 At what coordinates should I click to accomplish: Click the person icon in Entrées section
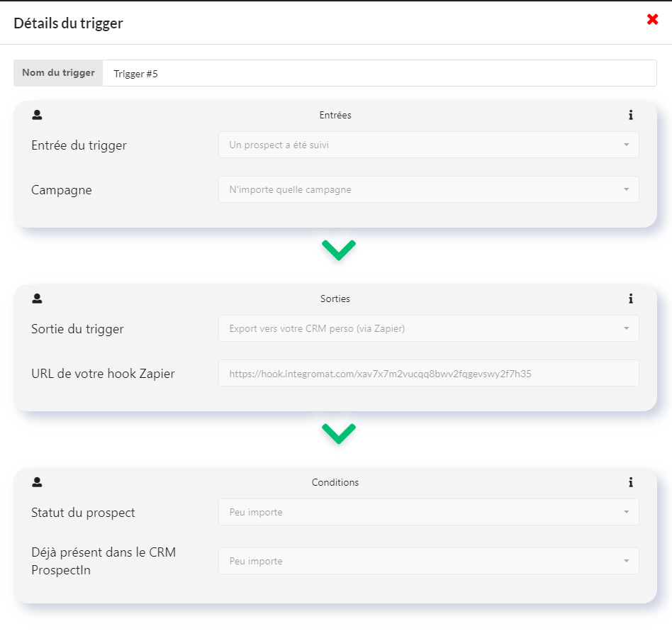(x=37, y=115)
